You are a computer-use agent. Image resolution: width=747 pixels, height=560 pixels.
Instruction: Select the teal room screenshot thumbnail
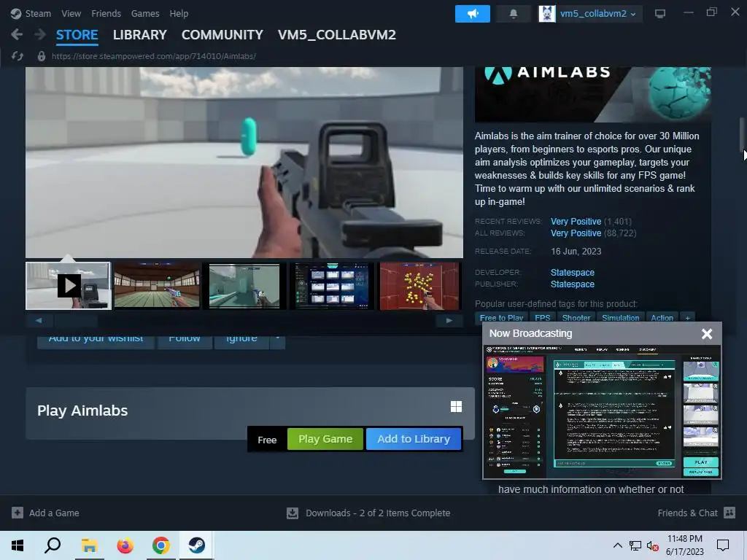click(x=244, y=286)
